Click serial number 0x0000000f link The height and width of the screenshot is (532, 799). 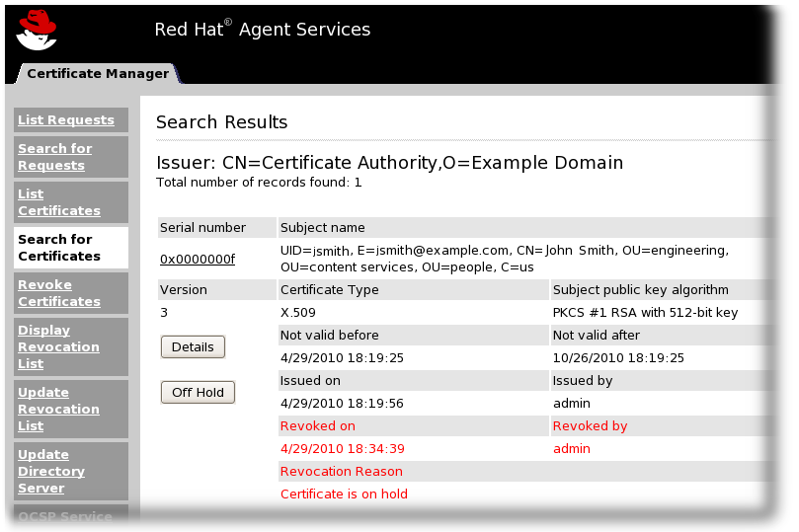click(x=198, y=259)
